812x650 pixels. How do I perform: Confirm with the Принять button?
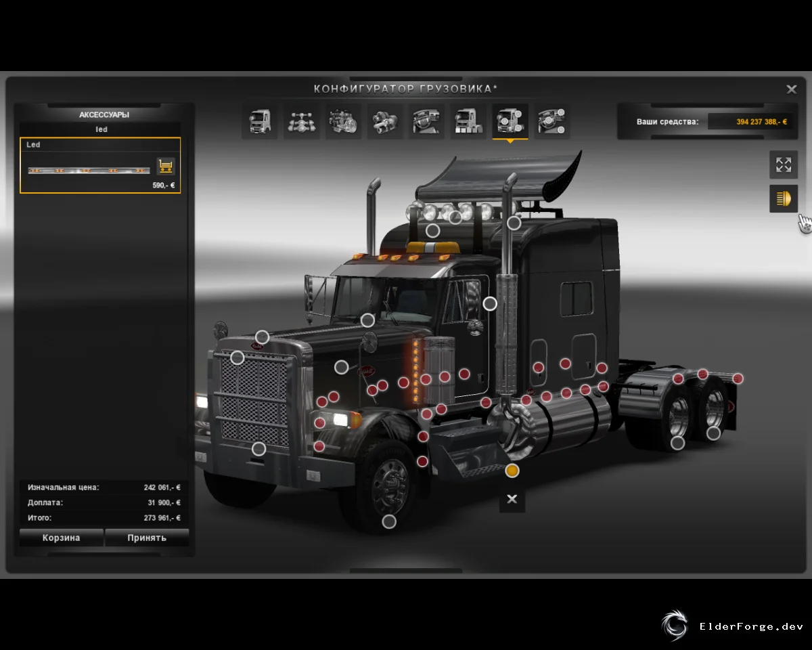tap(147, 538)
